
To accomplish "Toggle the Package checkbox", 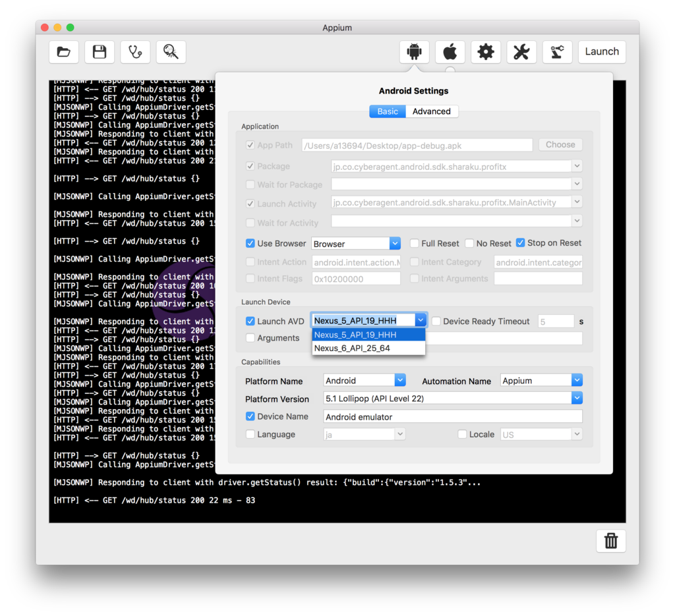I will coord(250,166).
